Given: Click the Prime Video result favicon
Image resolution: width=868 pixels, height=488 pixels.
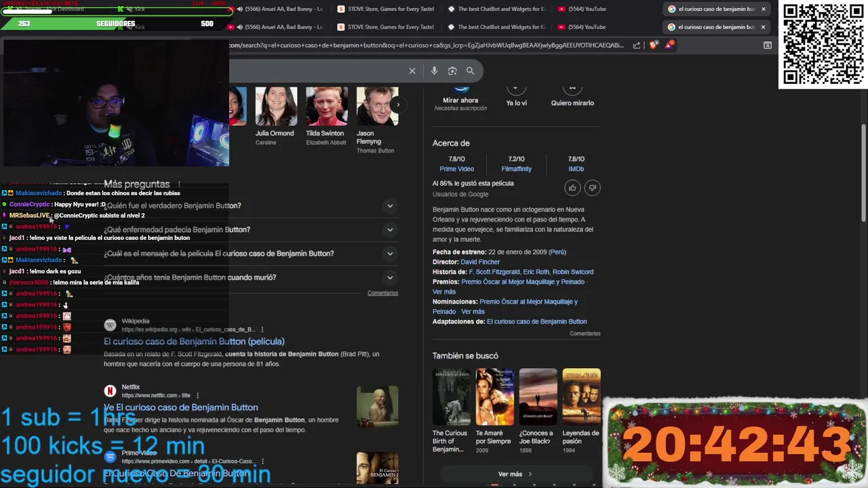Looking at the screenshot, I should [110, 457].
